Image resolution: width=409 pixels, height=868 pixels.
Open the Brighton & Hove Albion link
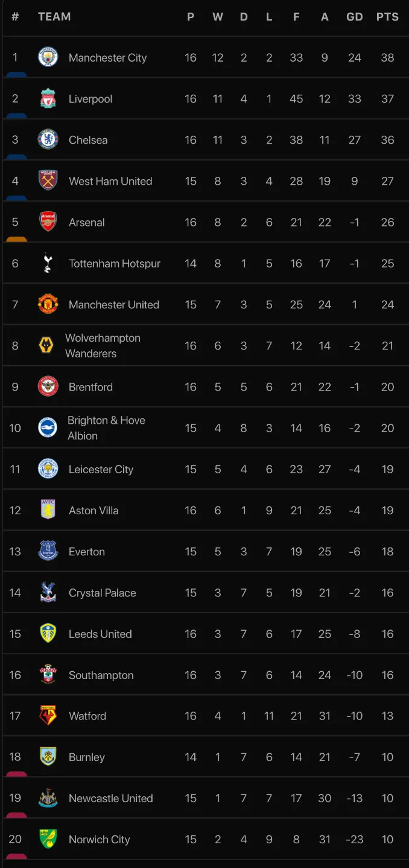tap(106, 428)
